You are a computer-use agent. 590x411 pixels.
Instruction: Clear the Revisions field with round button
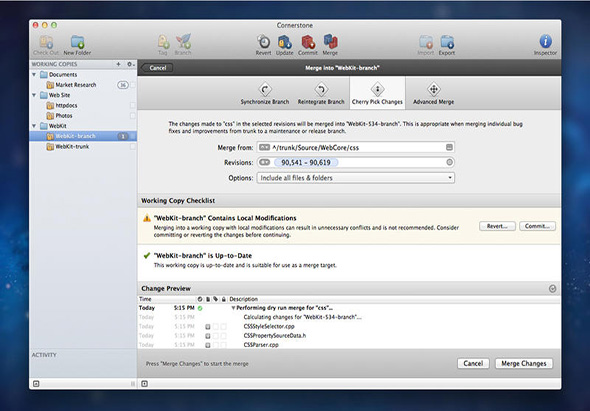pos(449,162)
